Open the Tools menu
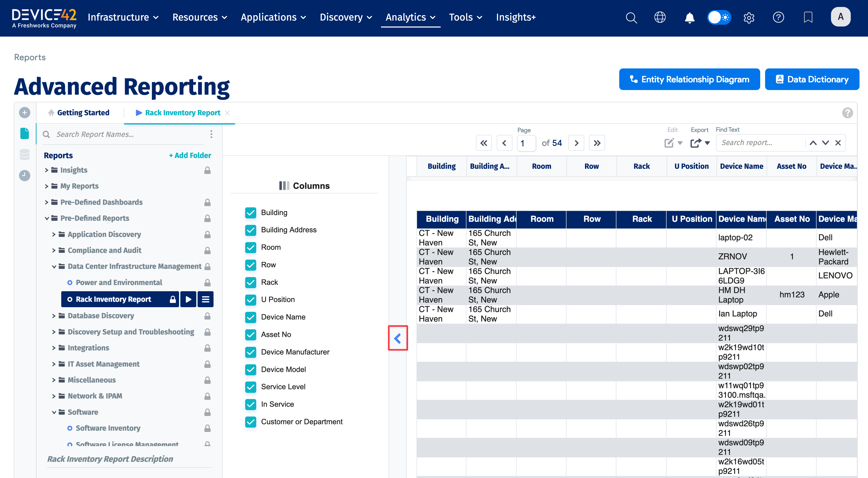 click(x=465, y=17)
